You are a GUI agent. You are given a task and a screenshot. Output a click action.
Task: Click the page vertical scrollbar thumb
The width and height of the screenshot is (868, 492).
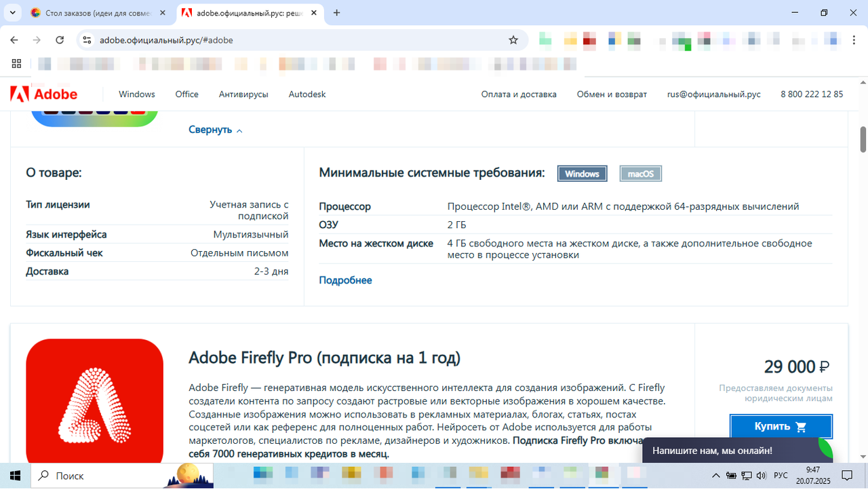(863, 139)
